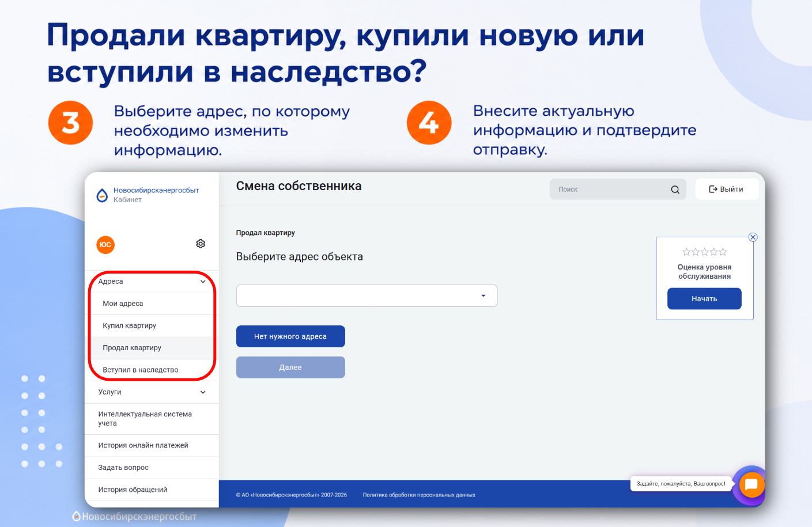812x527 pixels.
Task: Click the search magnifier icon
Action: [675, 189]
